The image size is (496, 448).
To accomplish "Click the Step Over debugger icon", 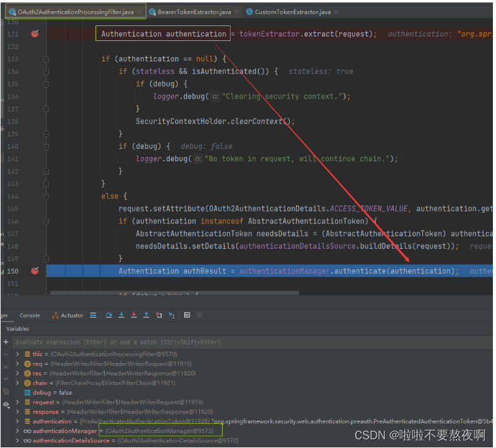I will (110, 315).
